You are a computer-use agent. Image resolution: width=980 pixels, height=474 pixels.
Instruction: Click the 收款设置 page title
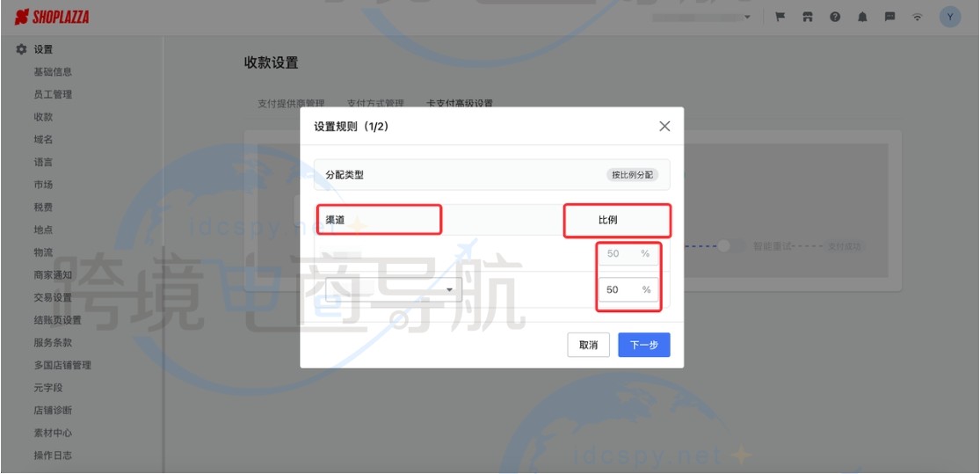click(x=272, y=62)
